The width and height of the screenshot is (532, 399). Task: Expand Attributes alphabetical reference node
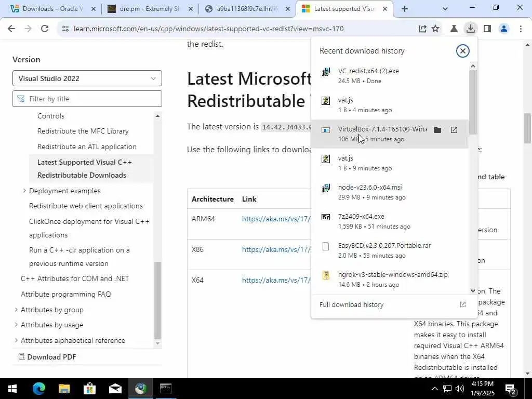click(x=16, y=340)
